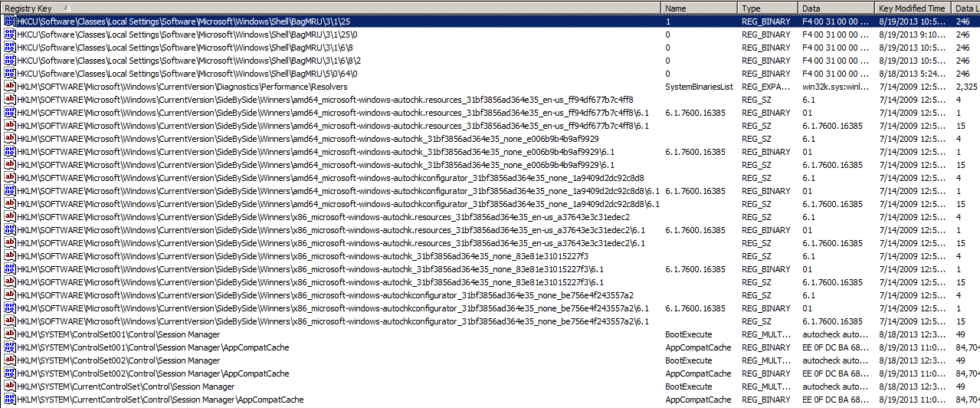Select the BagMRU\3\1\25 registry key path
Viewport: 980px width, 408px height.
tap(184, 21)
